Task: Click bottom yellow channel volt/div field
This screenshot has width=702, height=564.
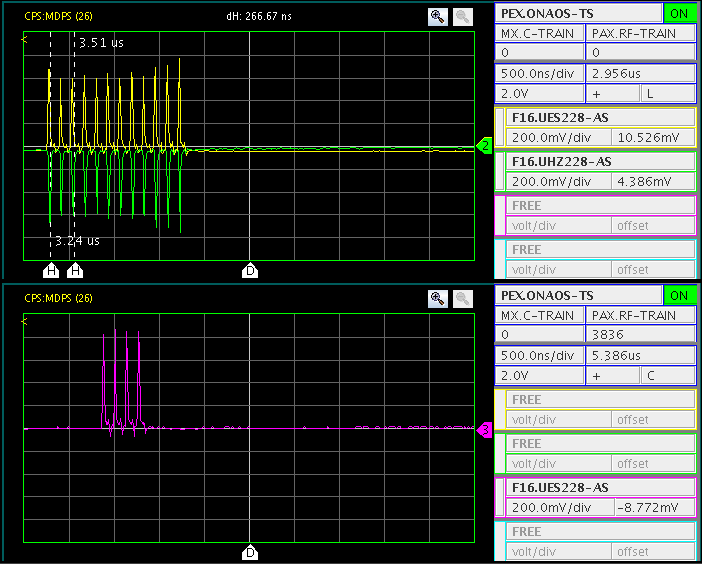Action: pos(558,419)
